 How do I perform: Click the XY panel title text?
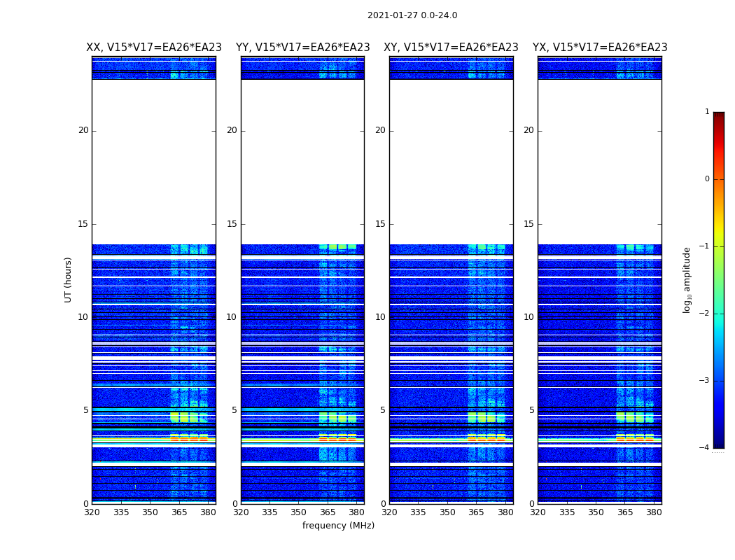click(451, 48)
